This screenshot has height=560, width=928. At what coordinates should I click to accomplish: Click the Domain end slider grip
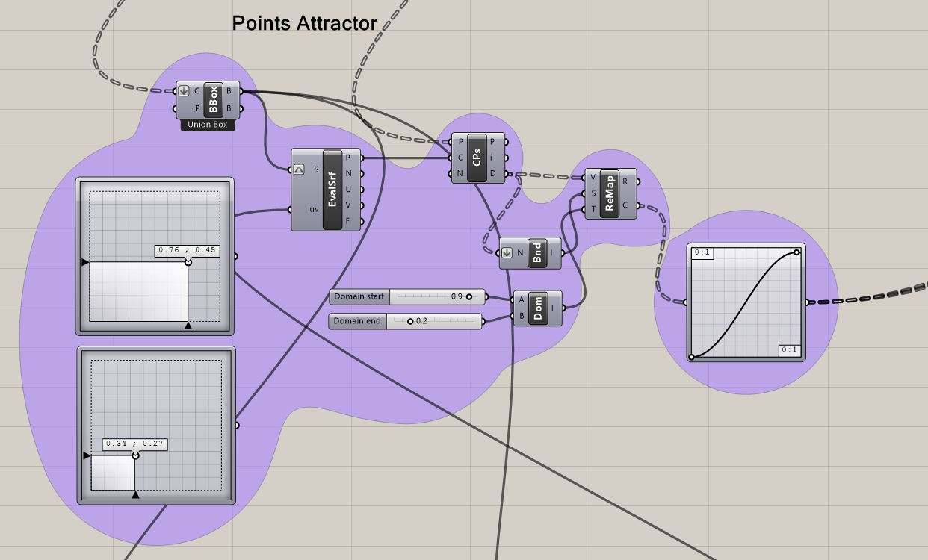tap(410, 321)
